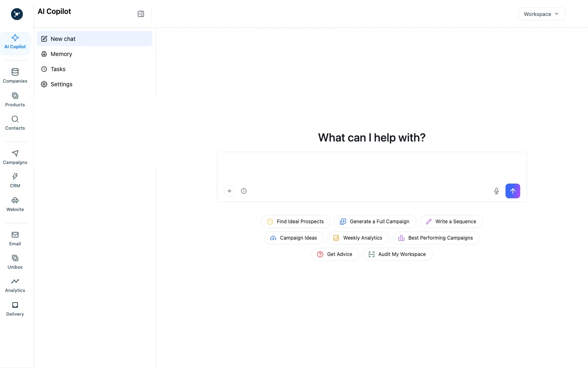Open the Memory menu item

[94, 54]
